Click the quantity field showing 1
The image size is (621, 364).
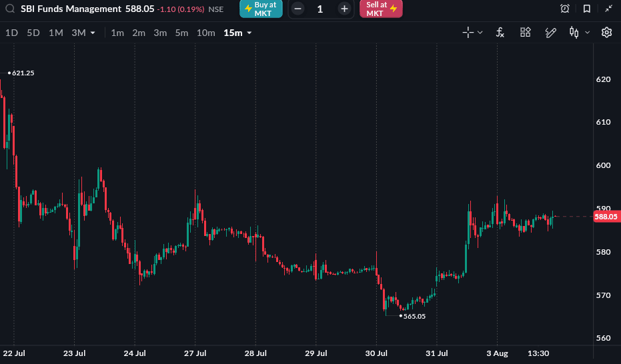[320, 9]
